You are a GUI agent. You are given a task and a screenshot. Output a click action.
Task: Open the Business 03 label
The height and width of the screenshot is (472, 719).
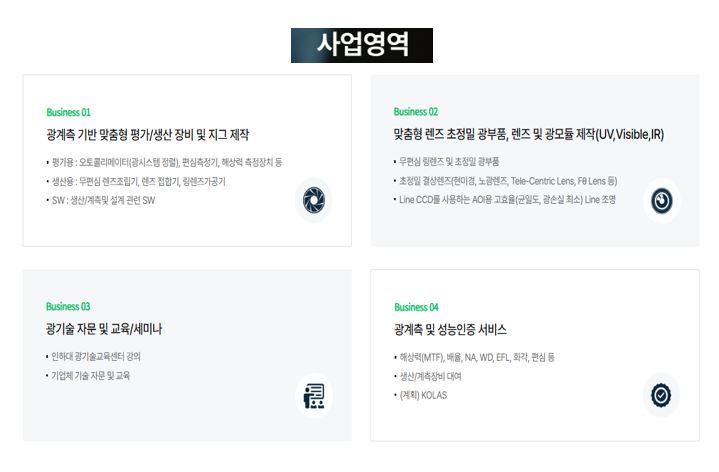coord(68,306)
